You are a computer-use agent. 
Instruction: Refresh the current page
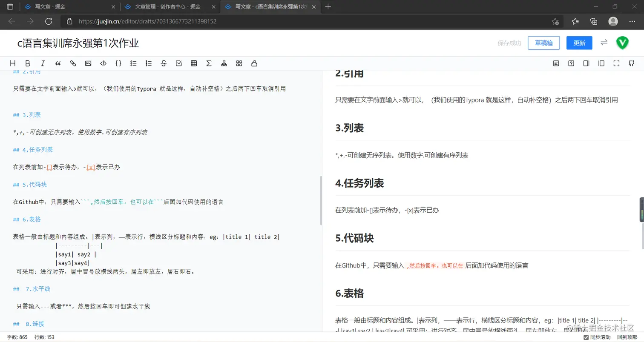pos(49,21)
